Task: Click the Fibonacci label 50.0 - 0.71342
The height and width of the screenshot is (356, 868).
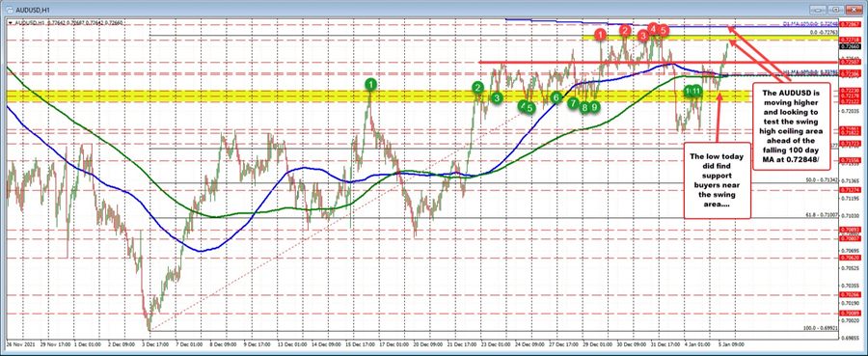Action: click(x=822, y=180)
